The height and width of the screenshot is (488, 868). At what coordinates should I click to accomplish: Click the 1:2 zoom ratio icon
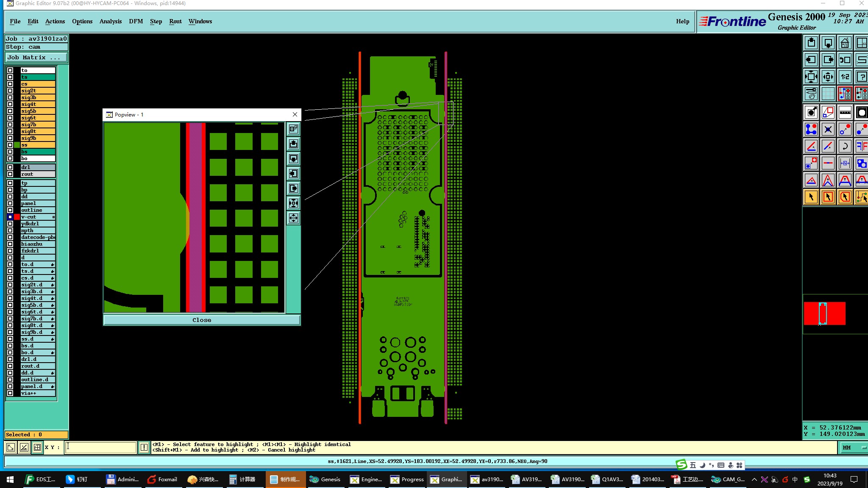[x=845, y=77]
